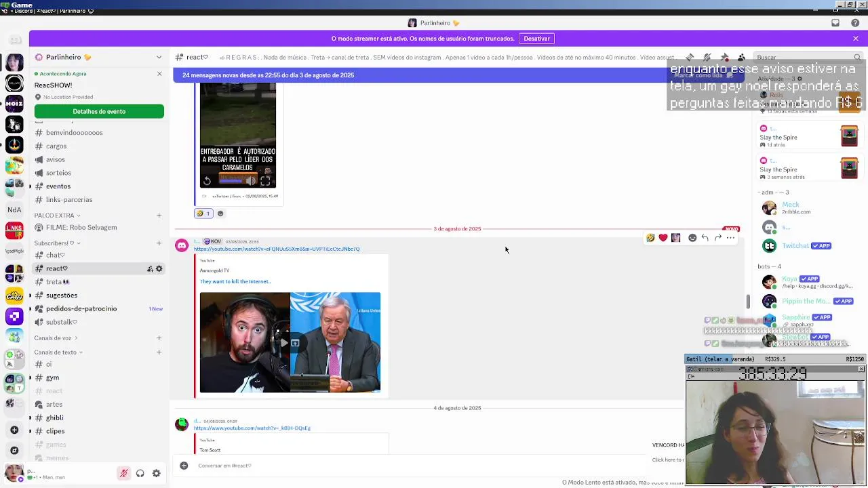Viewport: 868px width, 488px height.
Task: Add a channel to Canais de texto
Action: (x=159, y=352)
